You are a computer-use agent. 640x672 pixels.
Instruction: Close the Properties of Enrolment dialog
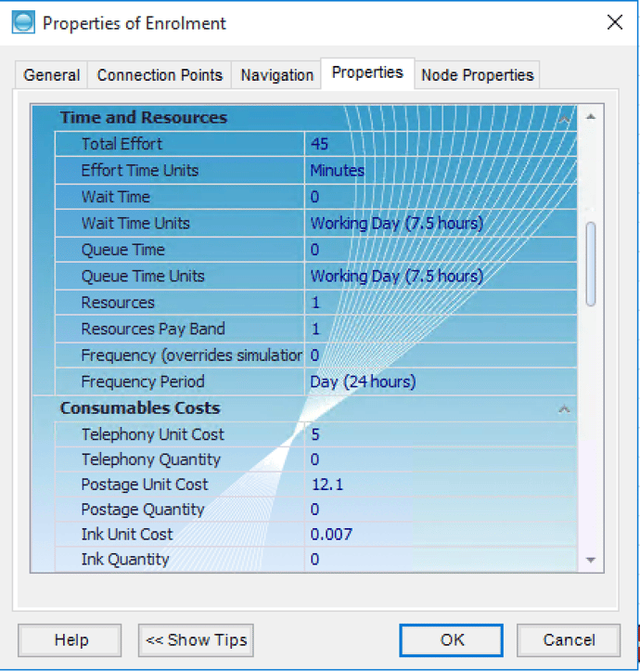(615, 22)
